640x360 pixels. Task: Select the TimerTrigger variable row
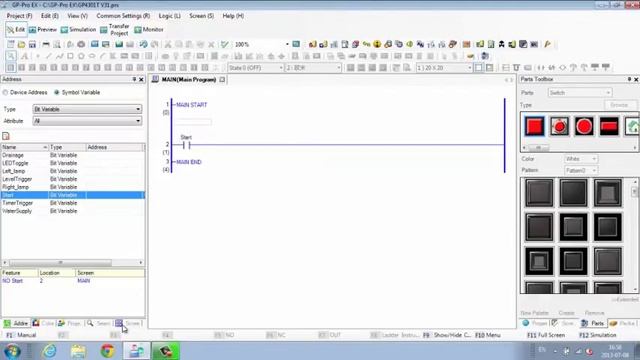(73, 203)
